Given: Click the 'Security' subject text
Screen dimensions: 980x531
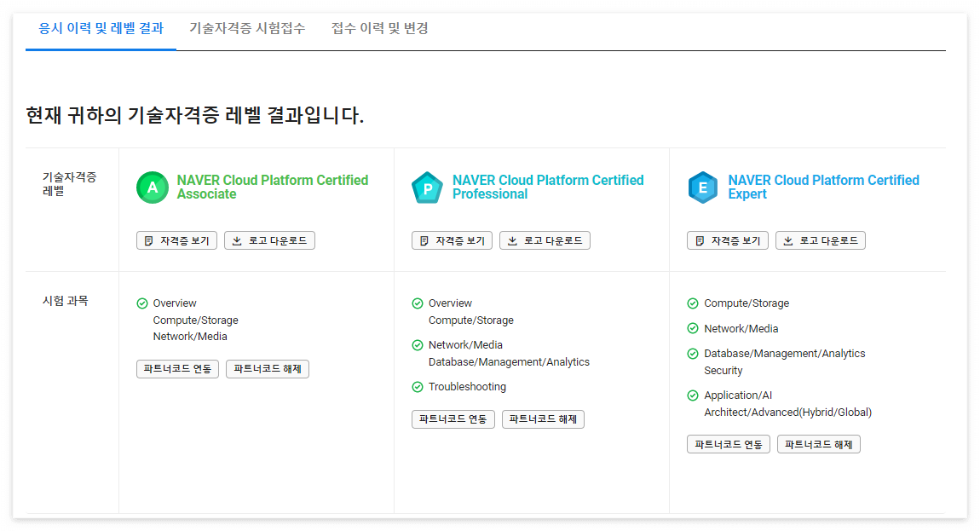Looking at the screenshot, I should pos(723,370).
